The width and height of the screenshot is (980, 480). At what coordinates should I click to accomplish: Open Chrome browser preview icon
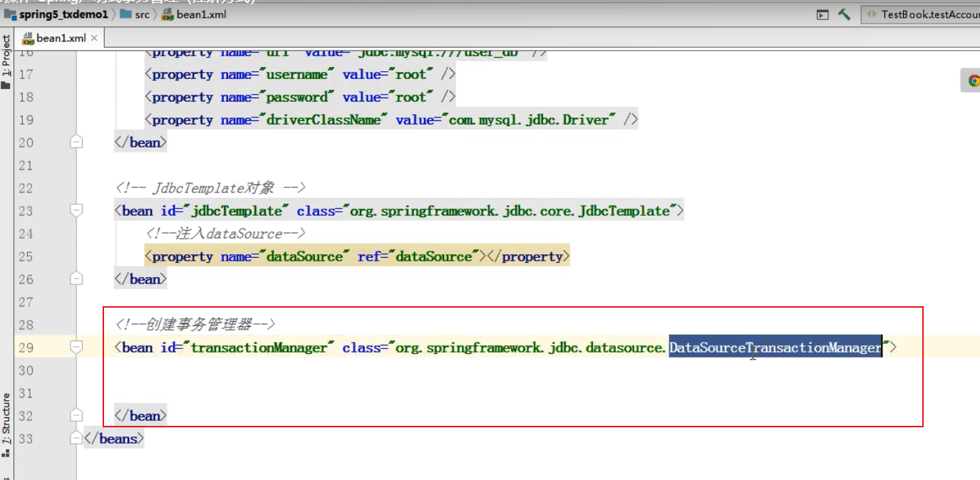point(973,81)
